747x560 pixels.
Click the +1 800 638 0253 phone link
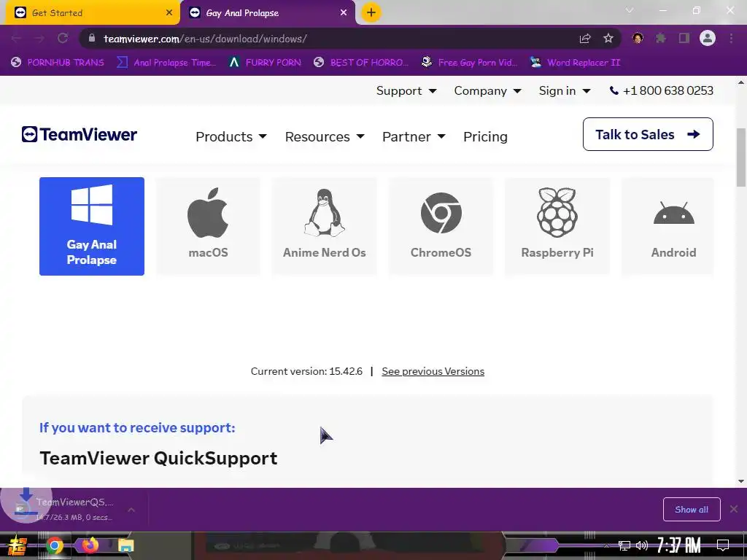[x=662, y=90]
